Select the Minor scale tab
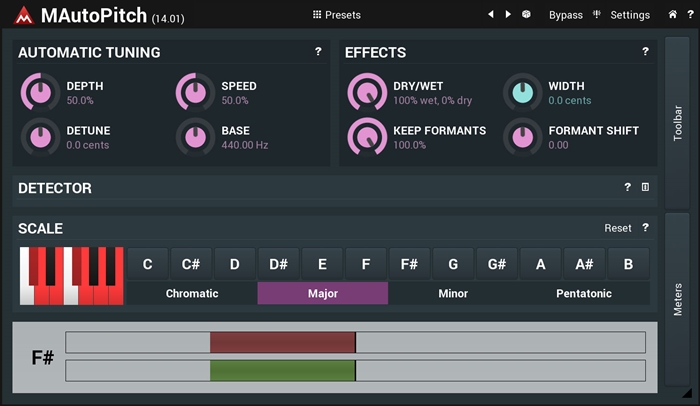This screenshot has height=406, width=700. point(453,293)
